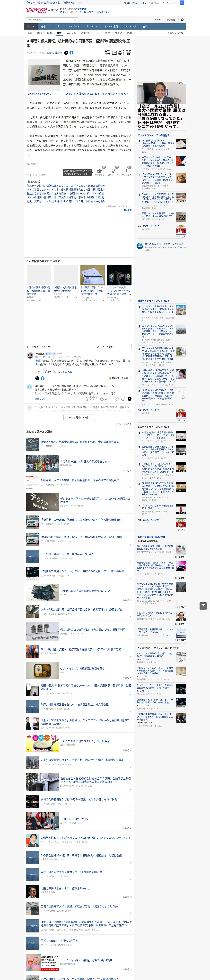Open the 経済 category tab

pos(59,33)
